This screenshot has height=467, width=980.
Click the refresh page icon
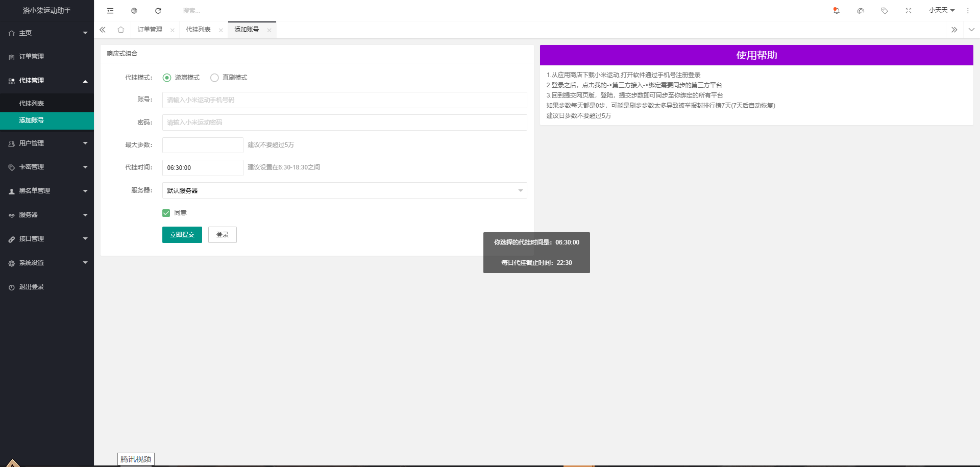pos(158,11)
